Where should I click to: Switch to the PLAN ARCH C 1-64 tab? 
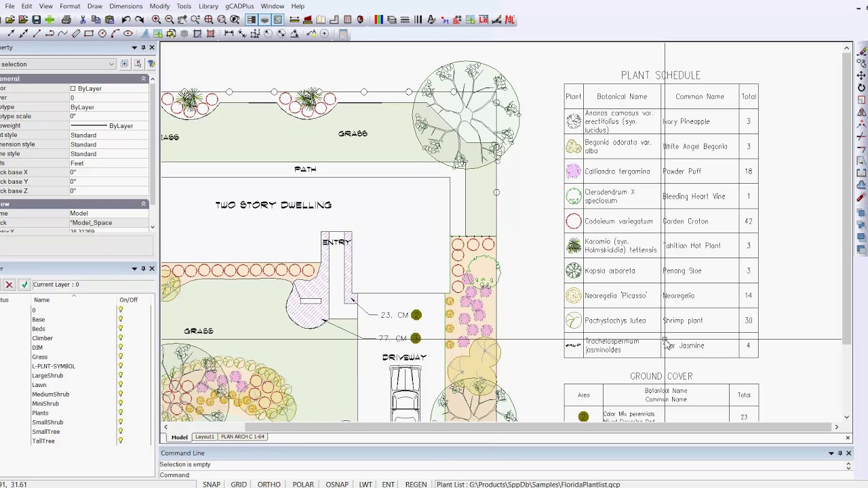[243, 437]
